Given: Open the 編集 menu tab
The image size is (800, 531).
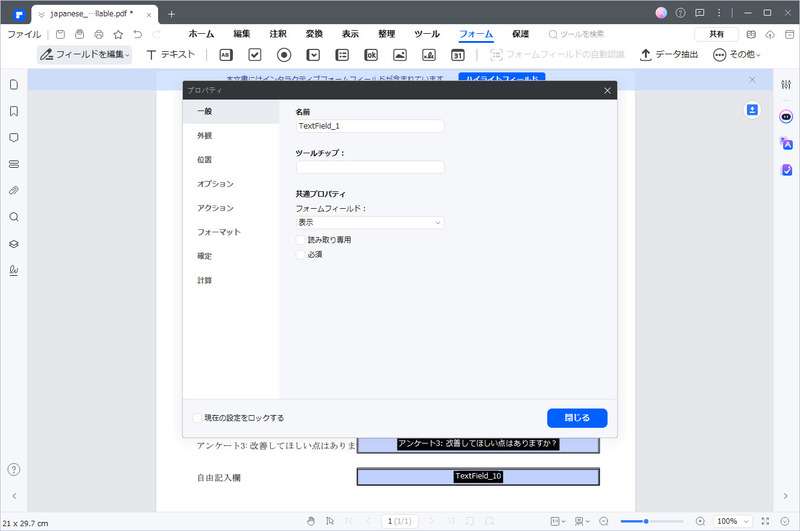Looking at the screenshot, I should pos(241,34).
